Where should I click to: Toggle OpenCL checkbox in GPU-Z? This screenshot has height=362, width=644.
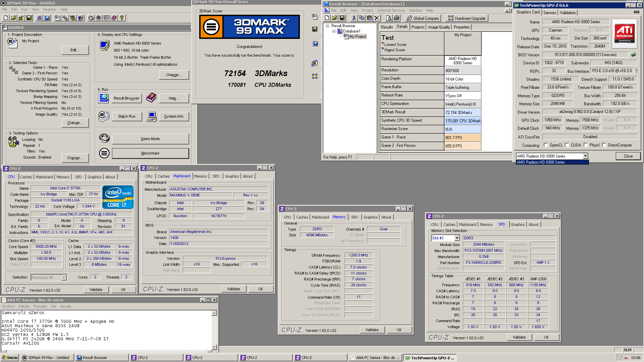pyautogui.click(x=546, y=145)
